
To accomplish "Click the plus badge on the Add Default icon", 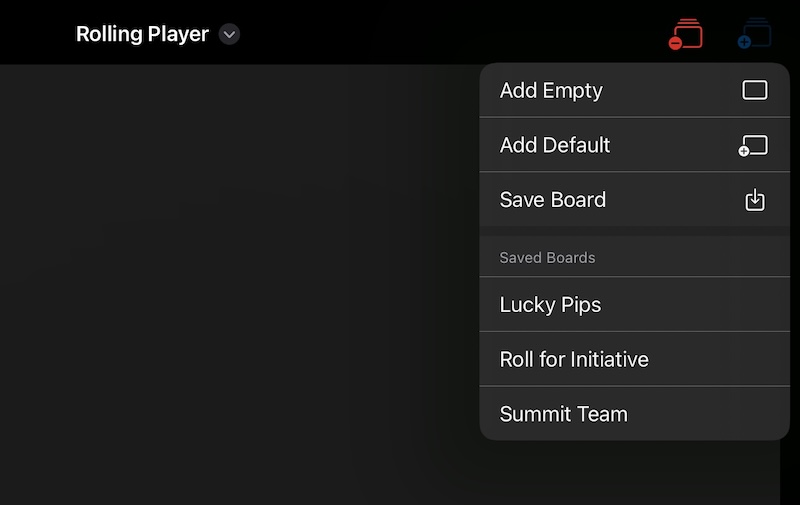I will 743,152.
